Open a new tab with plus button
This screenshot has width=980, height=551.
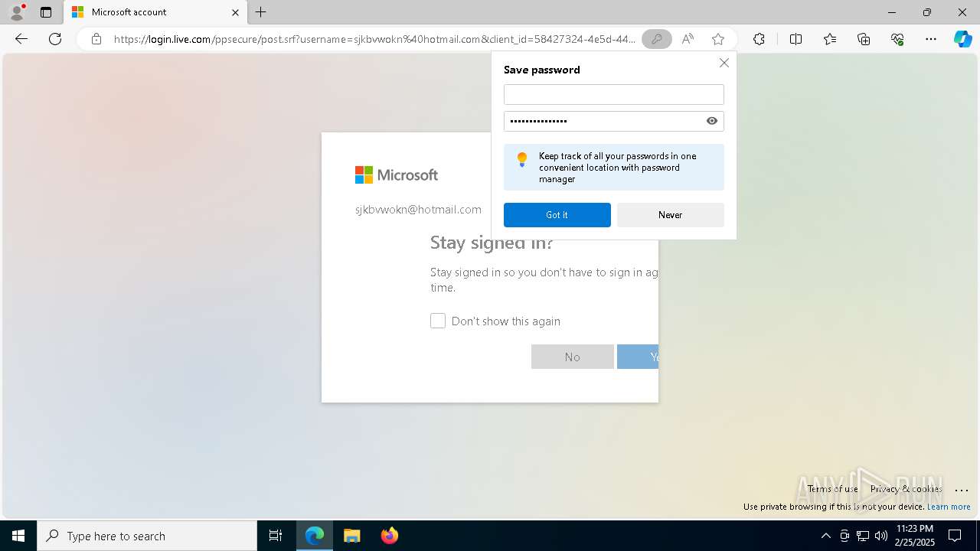click(261, 12)
